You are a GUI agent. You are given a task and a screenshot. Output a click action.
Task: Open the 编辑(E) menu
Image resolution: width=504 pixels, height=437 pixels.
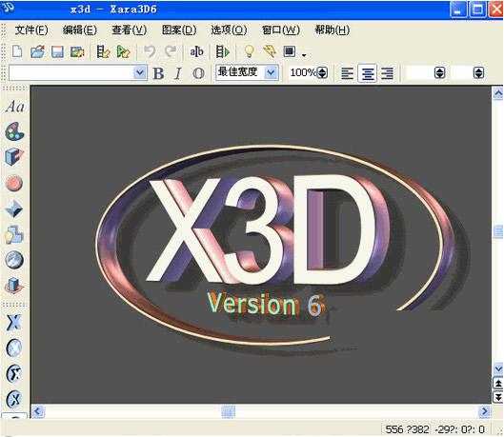[80, 30]
